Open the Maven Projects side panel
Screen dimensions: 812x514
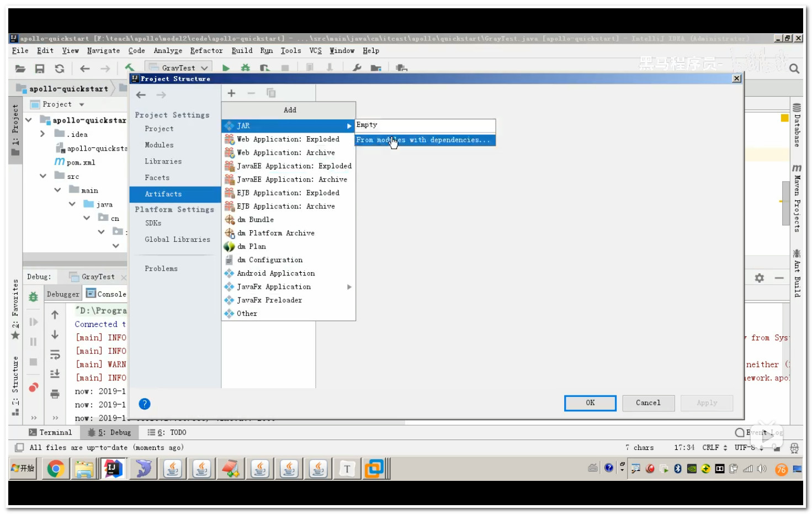797,198
